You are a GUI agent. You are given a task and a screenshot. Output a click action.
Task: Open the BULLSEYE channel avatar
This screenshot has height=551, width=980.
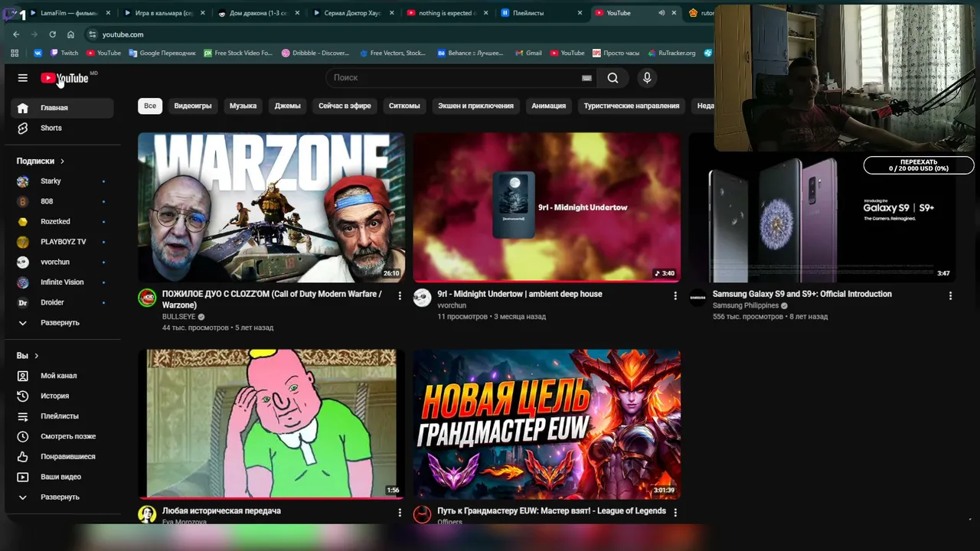147,298
